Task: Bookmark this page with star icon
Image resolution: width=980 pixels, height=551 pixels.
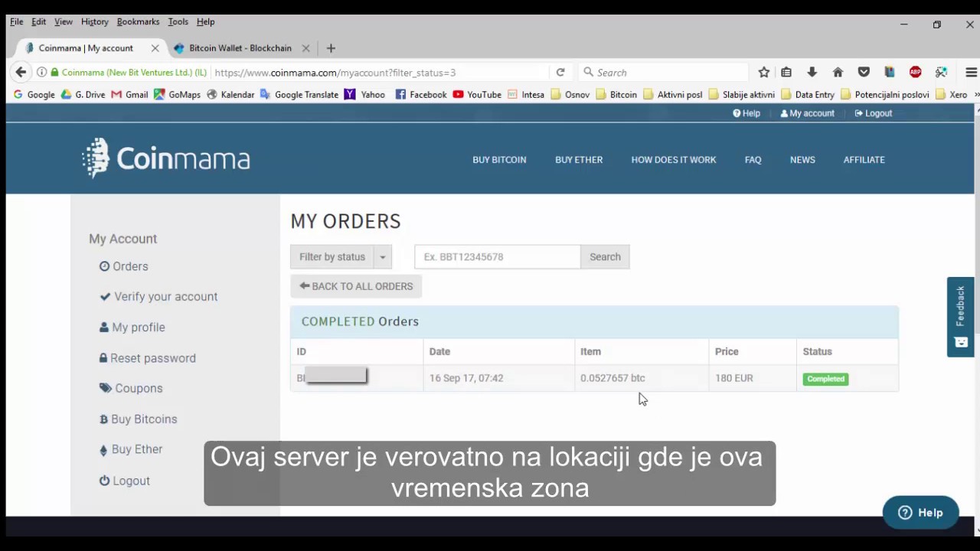Action: tap(763, 72)
